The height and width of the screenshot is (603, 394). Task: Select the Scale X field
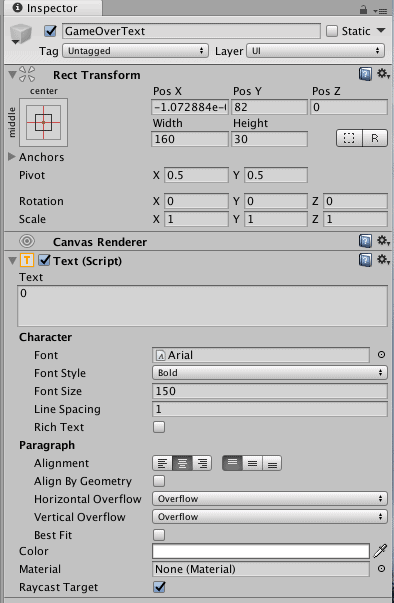(196, 219)
